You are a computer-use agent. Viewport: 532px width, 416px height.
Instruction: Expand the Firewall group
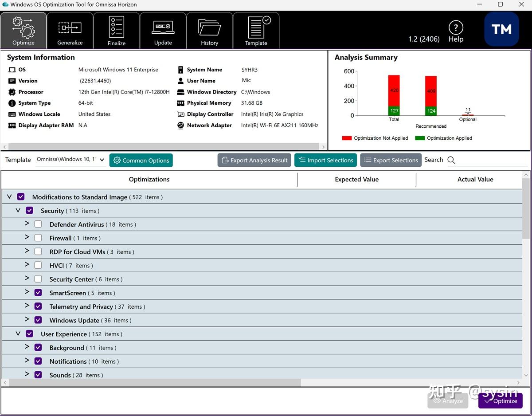click(27, 237)
